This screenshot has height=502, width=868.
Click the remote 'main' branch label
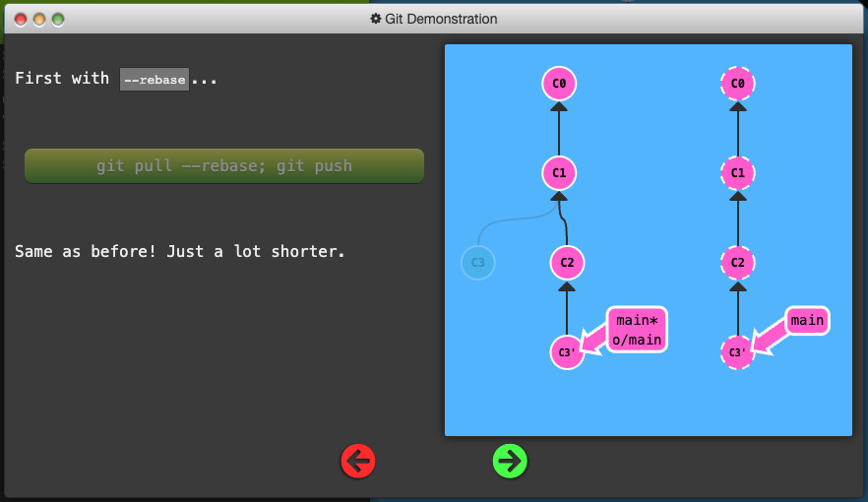coord(807,320)
